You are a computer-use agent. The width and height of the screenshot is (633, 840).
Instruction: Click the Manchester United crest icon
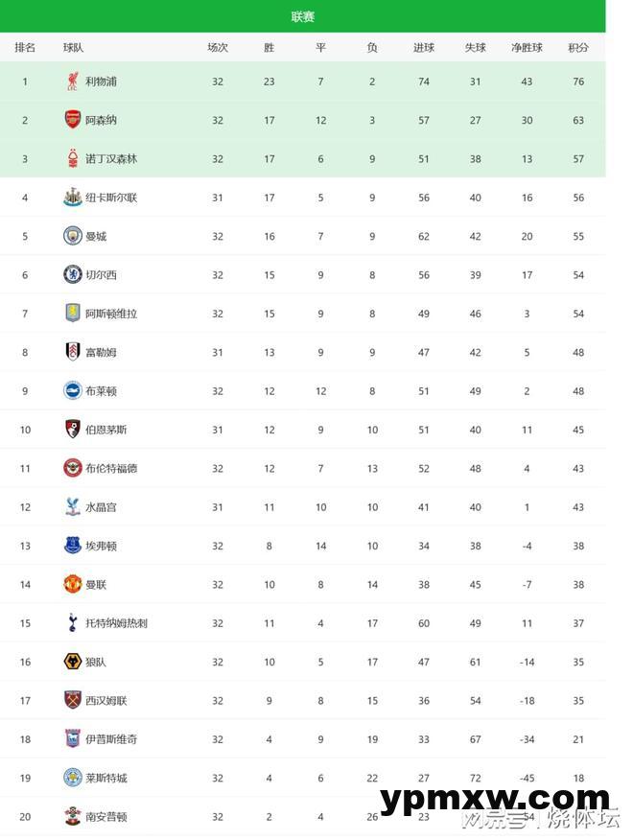click(x=72, y=584)
